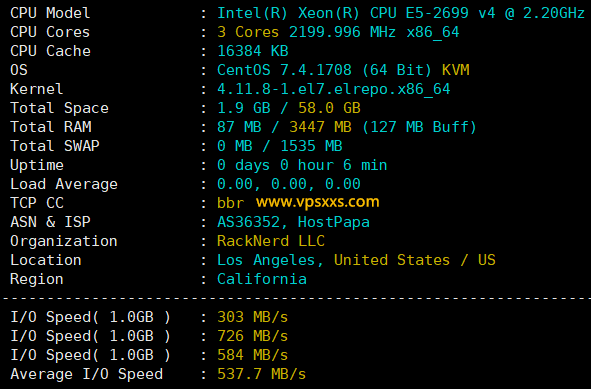Click 'CentOS 7.4.1708 (64 Bit)' OS text
Viewport: 591px width, 389px height.
point(324,70)
